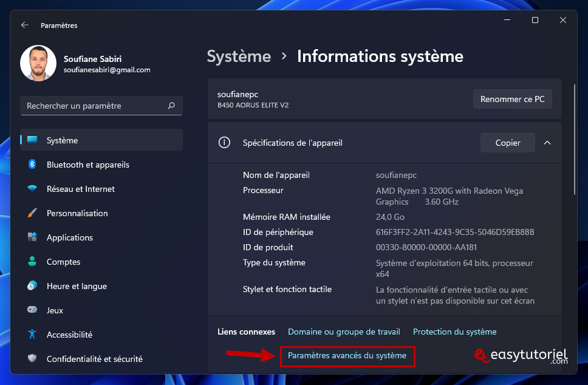Click the AMD Ryzen 3 3200G processor text

tap(450, 196)
